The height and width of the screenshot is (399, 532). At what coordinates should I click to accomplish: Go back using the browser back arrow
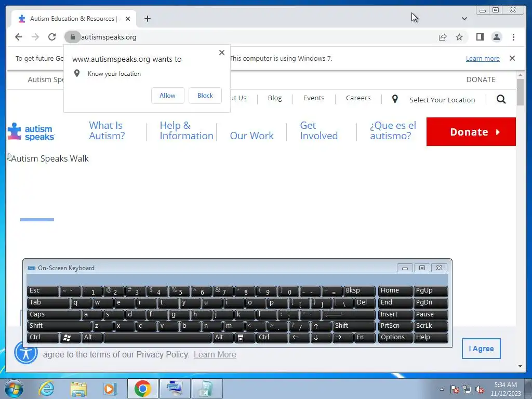pyautogui.click(x=19, y=37)
